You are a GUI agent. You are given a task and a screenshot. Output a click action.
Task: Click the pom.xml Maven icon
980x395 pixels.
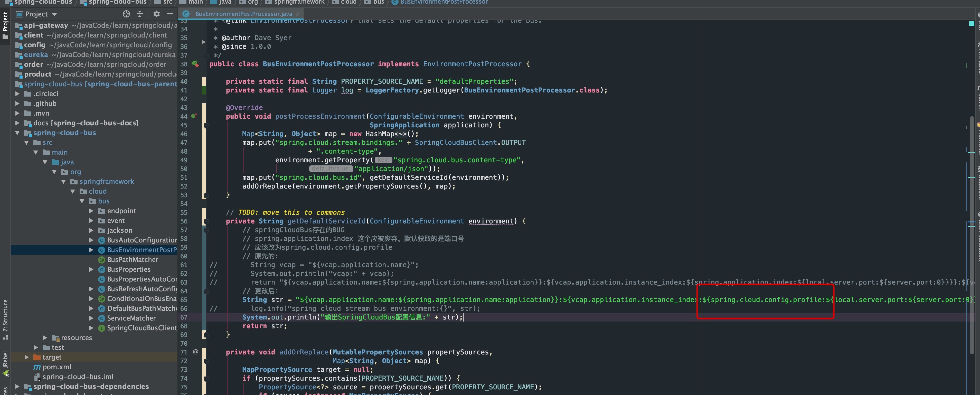point(37,367)
